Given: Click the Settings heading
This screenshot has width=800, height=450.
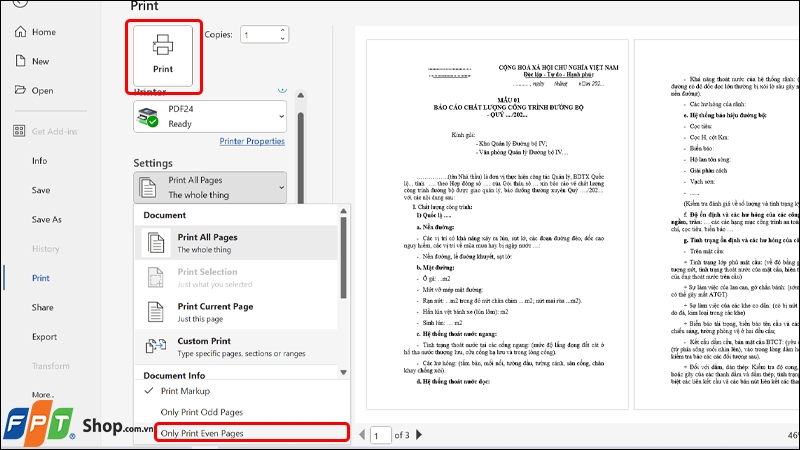Looking at the screenshot, I should [153, 163].
